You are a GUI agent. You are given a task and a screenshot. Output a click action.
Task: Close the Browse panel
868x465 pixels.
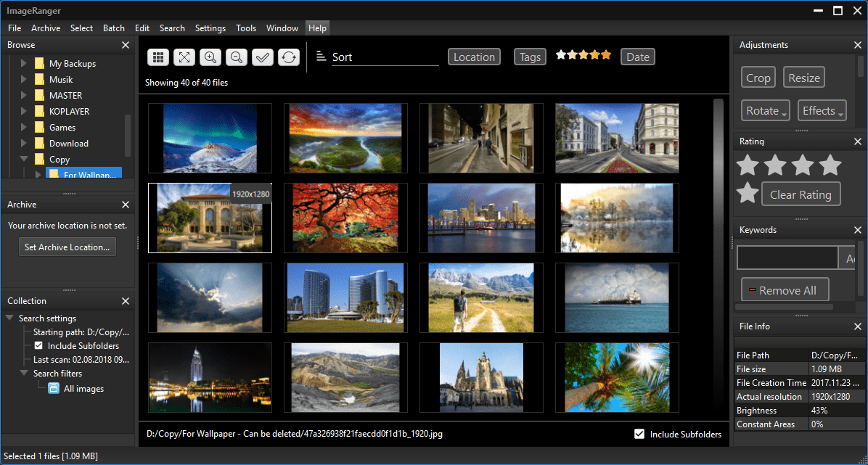tap(126, 45)
